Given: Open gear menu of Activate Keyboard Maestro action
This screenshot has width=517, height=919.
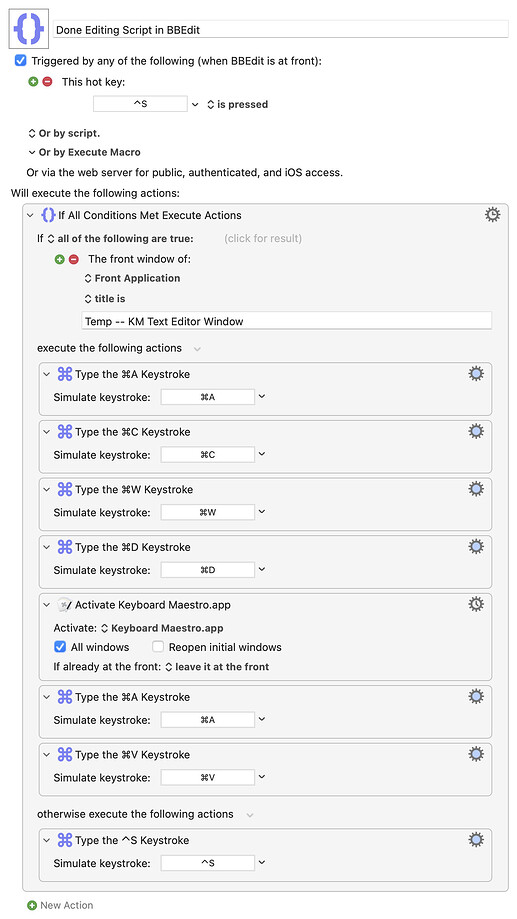Looking at the screenshot, I should (x=476, y=604).
